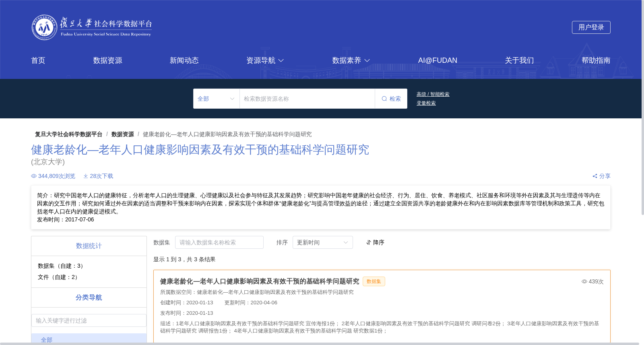The width and height of the screenshot is (644, 345).
Task: Open the 高级 / 智能检索 link
Action: (x=433, y=94)
